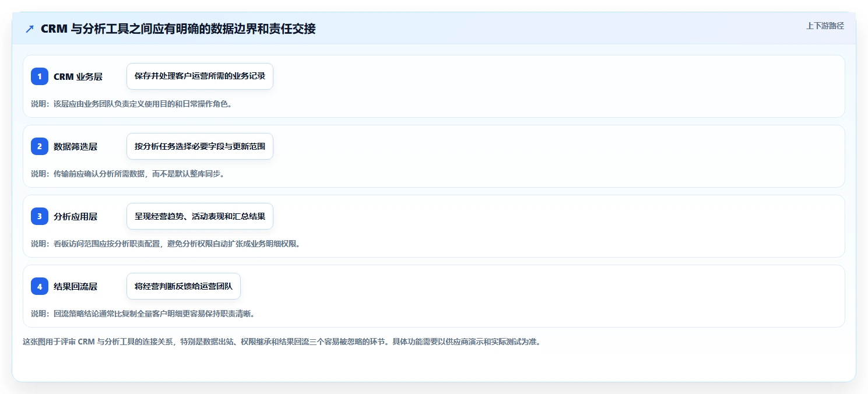Screen dimensions: 868x394
Task: Click the 结果回流层 layer label
Action: point(76,286)
